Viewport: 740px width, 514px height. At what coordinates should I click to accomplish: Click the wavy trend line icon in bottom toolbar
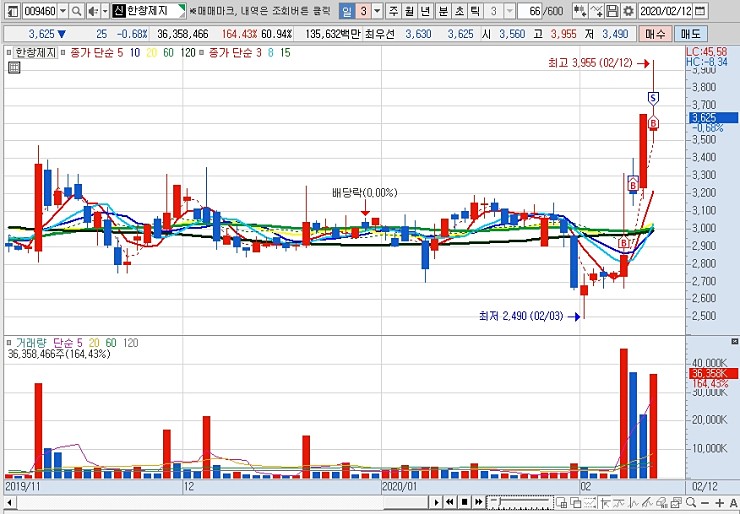point(619,502)
